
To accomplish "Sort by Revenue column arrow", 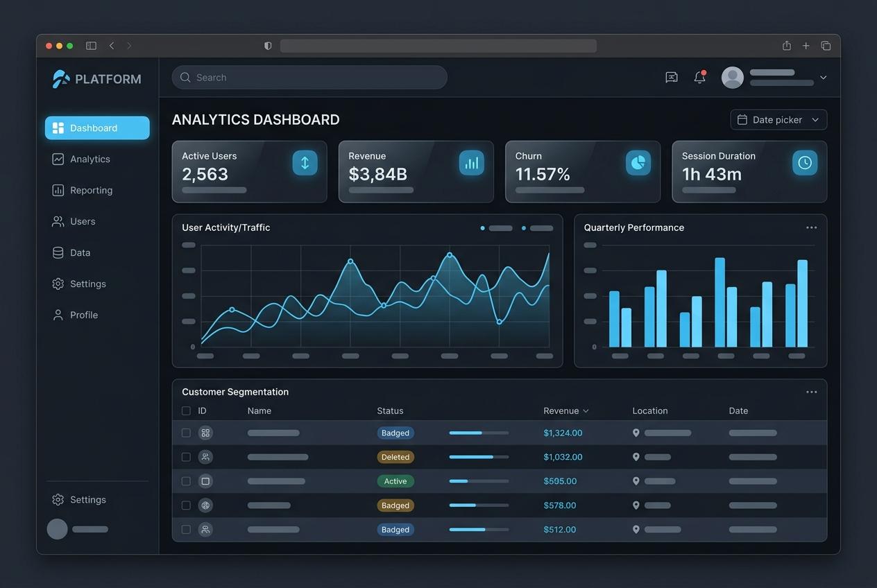I will tap(586, 411).
